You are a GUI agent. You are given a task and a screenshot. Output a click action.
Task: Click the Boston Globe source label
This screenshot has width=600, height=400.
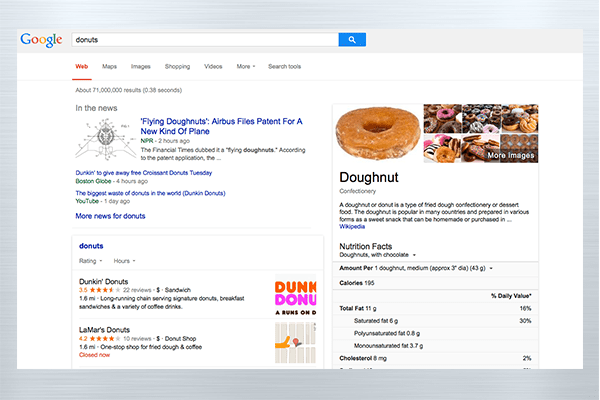tap(93, 181)
